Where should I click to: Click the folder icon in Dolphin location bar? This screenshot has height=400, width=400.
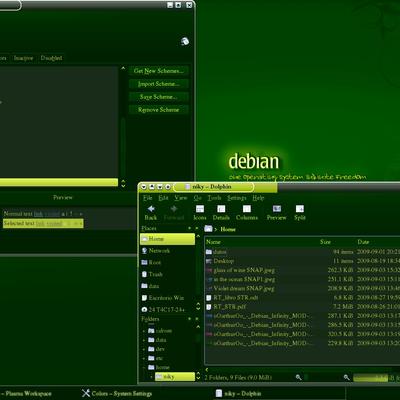[208, 229]
